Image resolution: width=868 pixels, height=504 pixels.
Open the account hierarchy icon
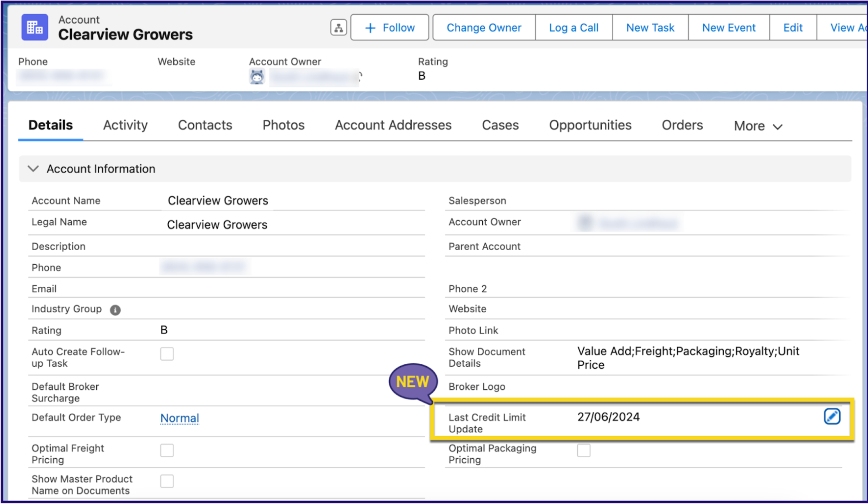tap(339, 28)
